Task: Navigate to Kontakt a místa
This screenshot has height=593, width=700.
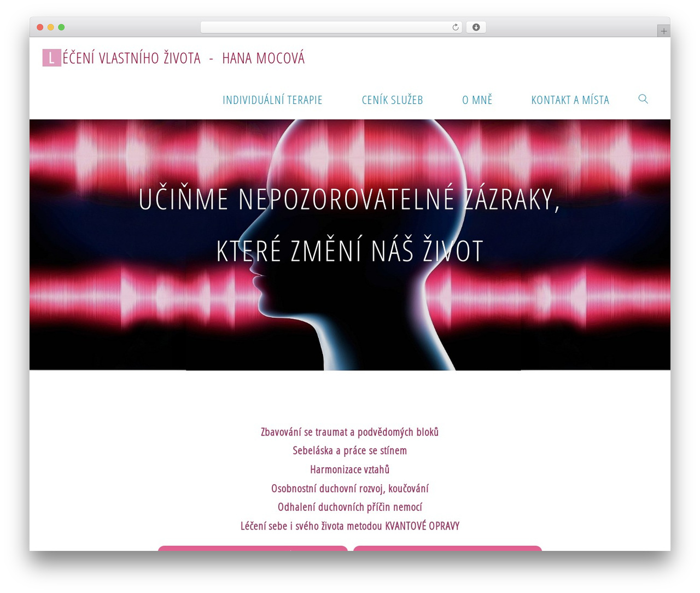Action: pos(570,100)
